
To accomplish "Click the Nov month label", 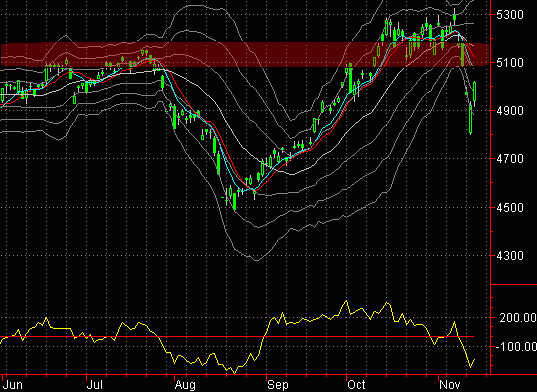I will click(449, 384).
